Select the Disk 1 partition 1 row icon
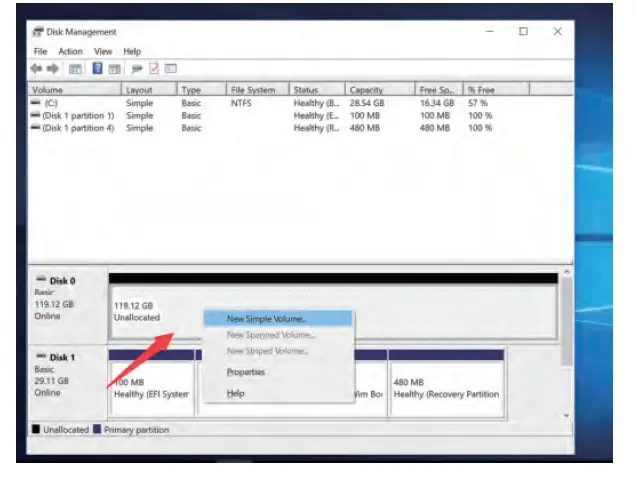The width and height of the screenshot is (635, 477). pos(36,115)
